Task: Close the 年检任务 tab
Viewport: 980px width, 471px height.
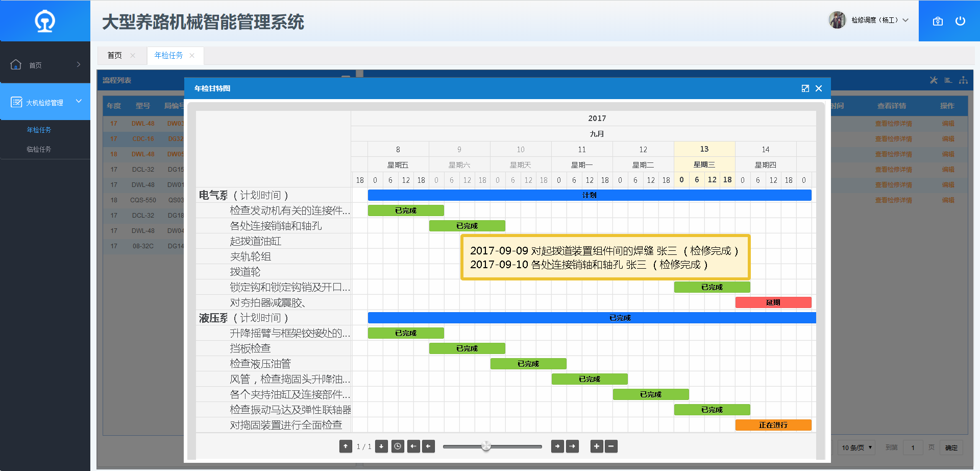Action: coord(192,56)
